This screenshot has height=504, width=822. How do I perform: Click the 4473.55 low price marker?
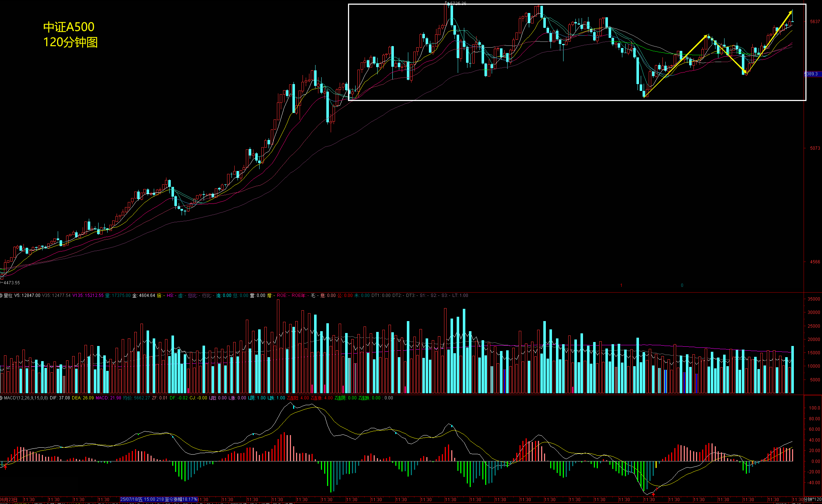coord(11,283)
